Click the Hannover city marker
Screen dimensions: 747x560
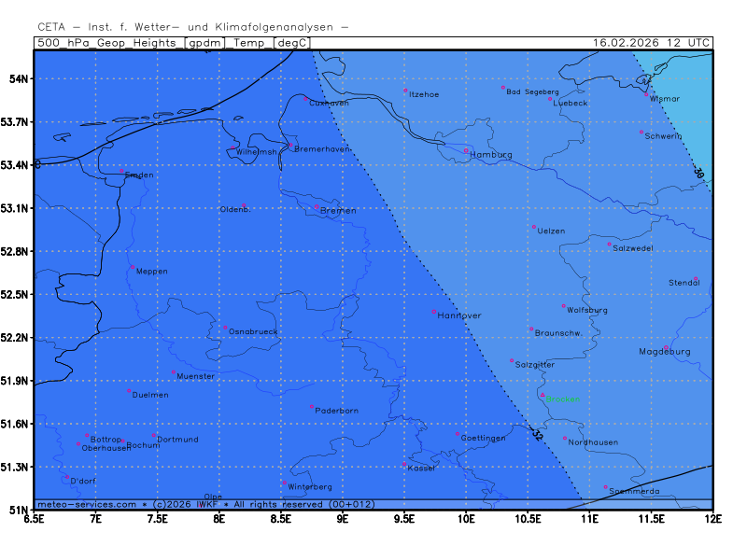point(434,312)
